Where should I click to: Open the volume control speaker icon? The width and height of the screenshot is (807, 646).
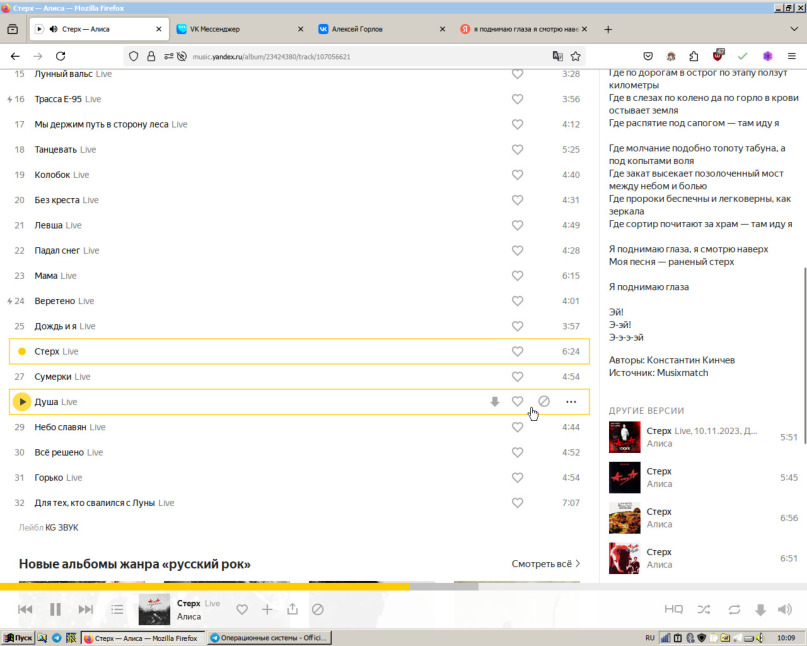784,609
